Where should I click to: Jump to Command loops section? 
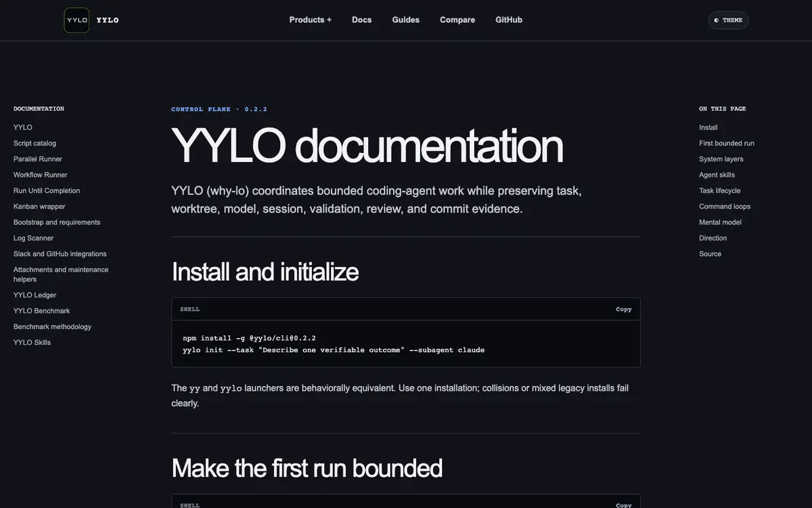coord(725,207)
